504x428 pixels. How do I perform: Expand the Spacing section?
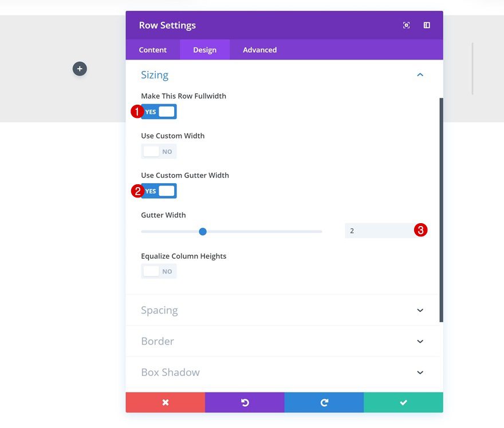[x=420, y=310]
